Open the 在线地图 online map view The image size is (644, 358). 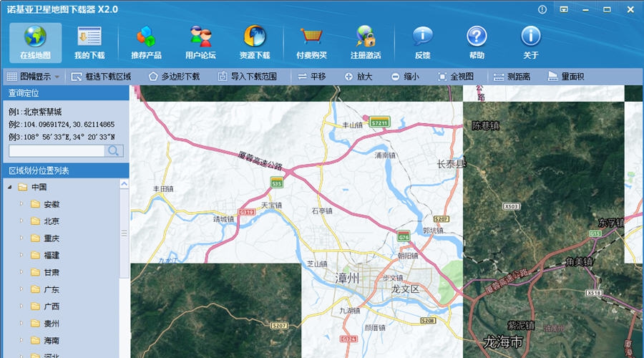click(x=35, y=43)
